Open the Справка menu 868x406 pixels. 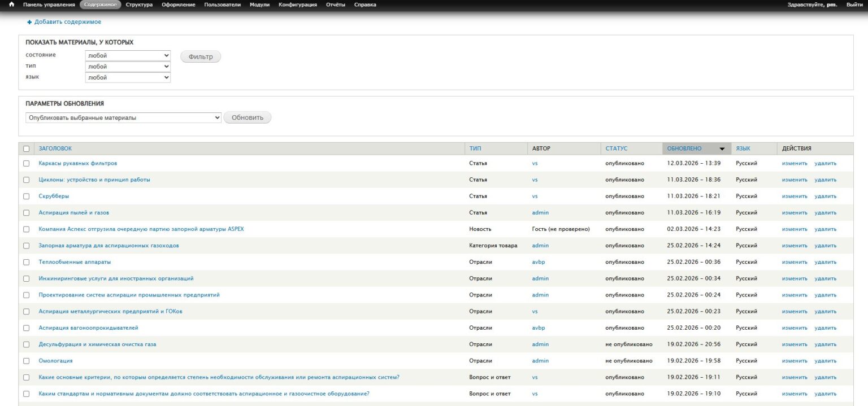click(x=365, y=5)
